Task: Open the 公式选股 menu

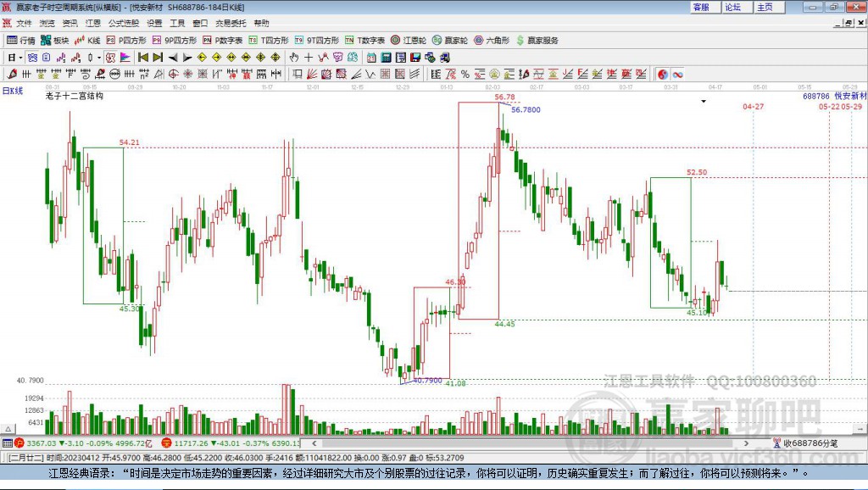Action: [x=124, y=23]
